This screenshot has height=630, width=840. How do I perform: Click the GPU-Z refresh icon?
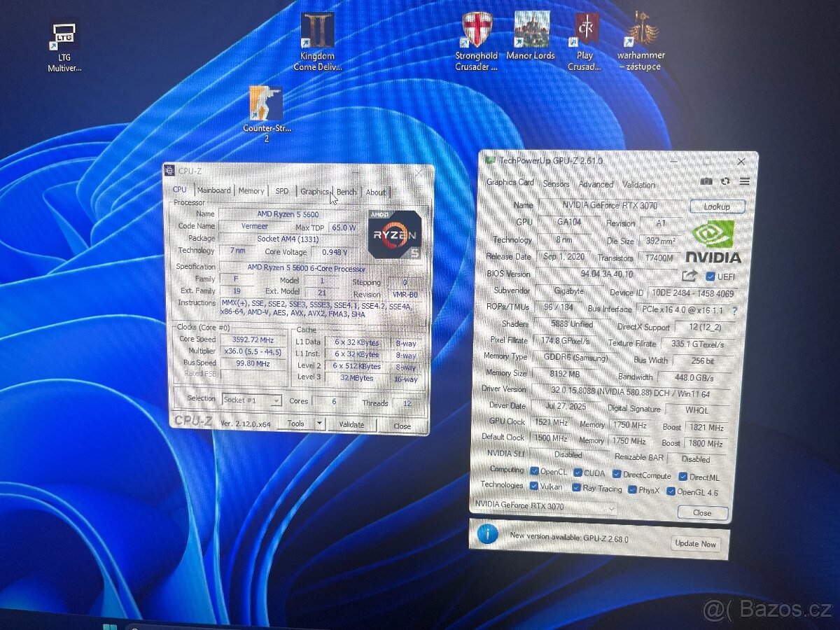[x=725, y=181]
